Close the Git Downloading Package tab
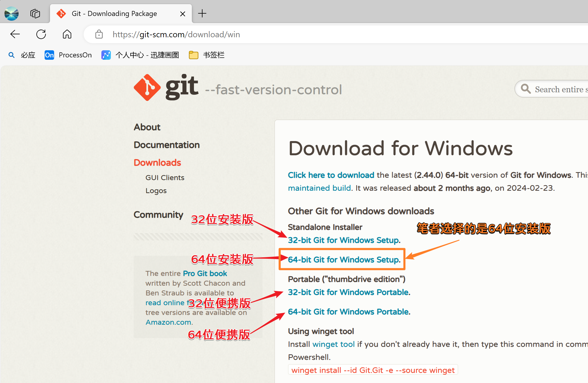 tap(183, 14)
